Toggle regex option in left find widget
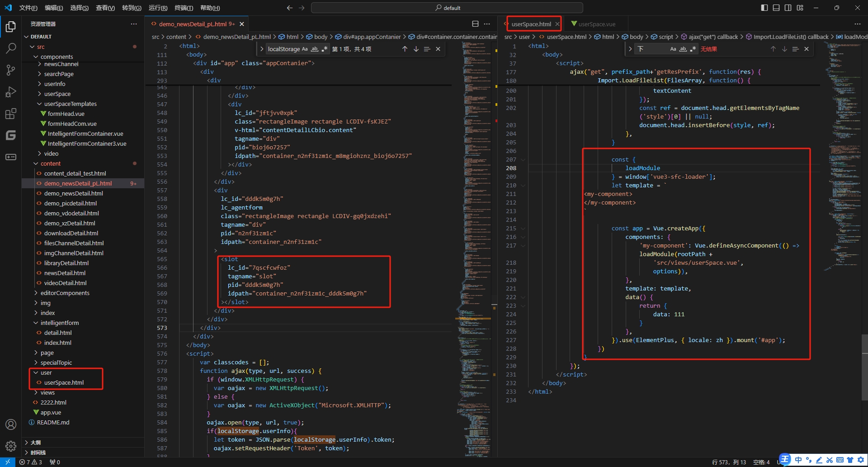 (x=324, y=49)
